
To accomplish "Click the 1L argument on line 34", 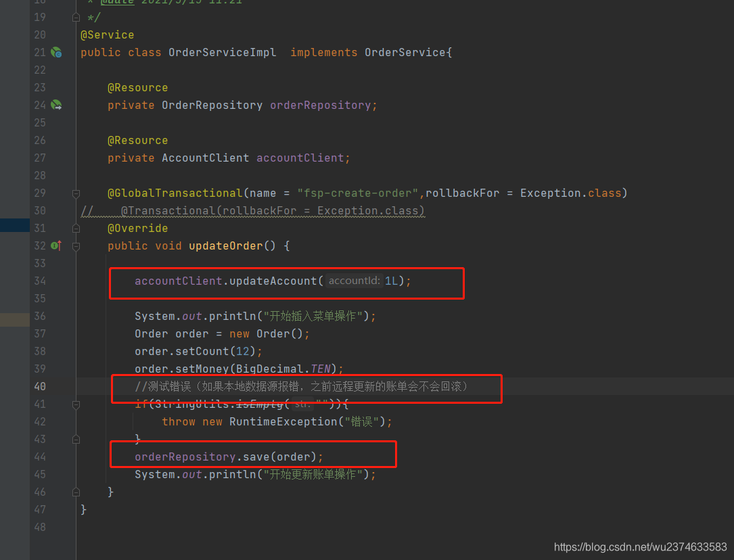I will coord(391,281).
